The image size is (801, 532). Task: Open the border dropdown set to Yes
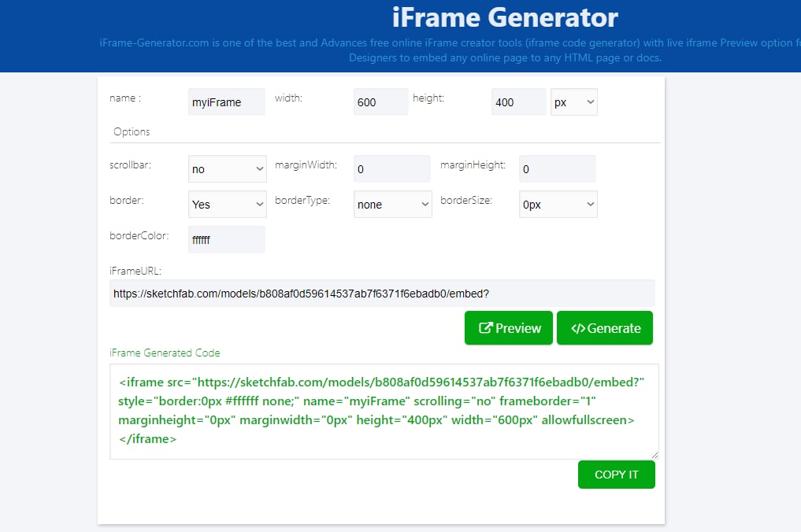(228, 205)
